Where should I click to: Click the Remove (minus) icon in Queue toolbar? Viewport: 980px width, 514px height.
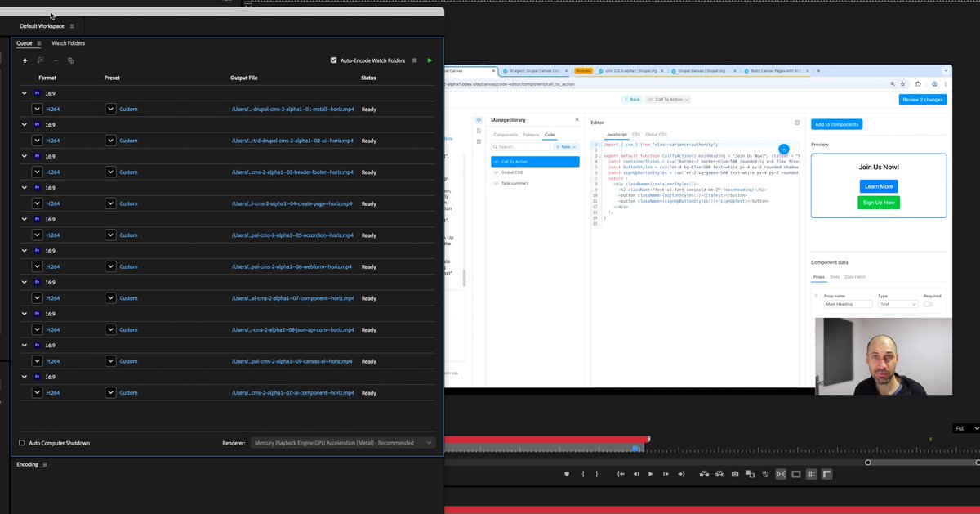[56, 60]
